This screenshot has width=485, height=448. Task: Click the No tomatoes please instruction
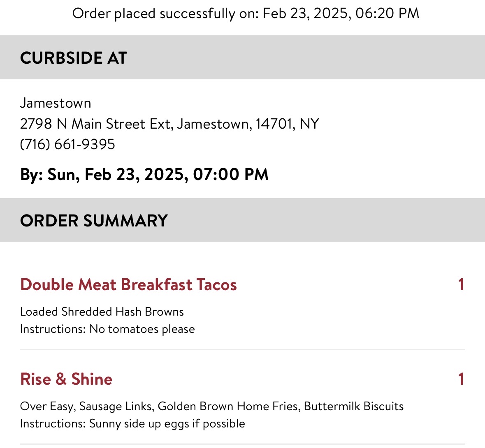click(142, 329)
